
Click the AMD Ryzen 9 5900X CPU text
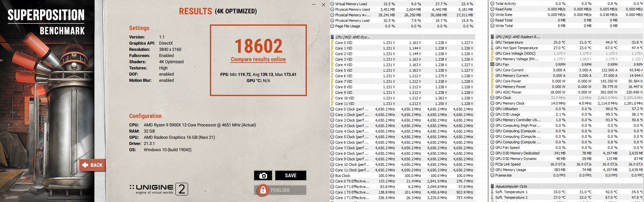[x=200, y=125]
